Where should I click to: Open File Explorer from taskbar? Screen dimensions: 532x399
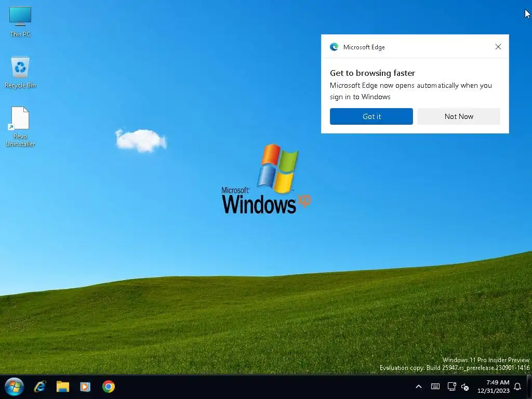click(x=63, y=387)
